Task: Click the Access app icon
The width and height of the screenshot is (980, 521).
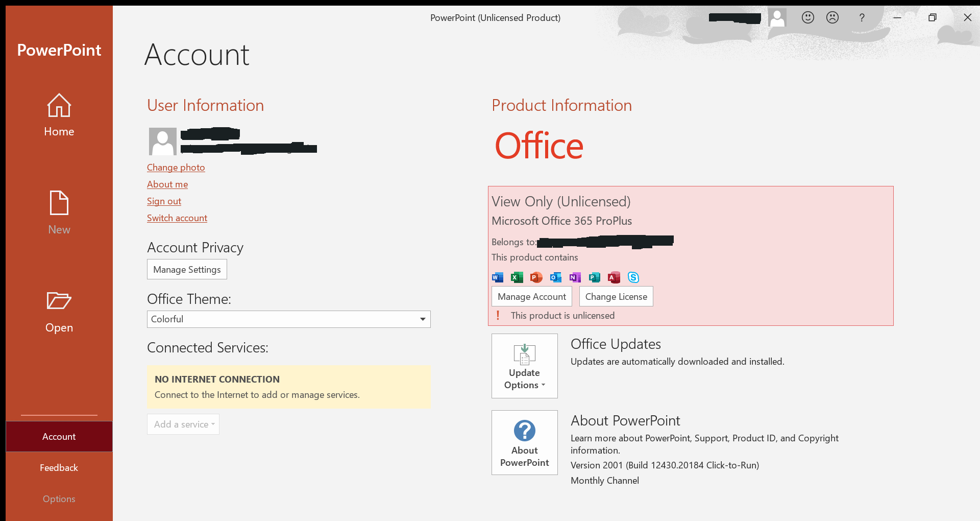Action: [x=614, y=277]
